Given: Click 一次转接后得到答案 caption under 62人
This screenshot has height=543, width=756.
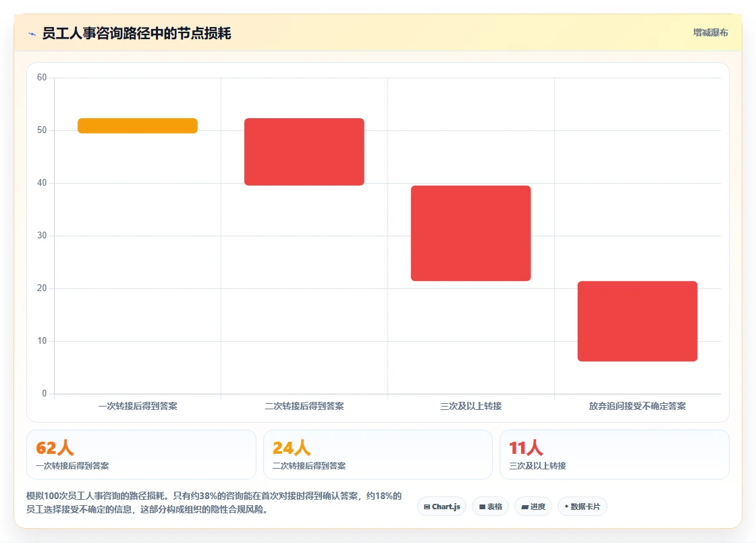Looking at the screenshot, I should pos(72,466).
